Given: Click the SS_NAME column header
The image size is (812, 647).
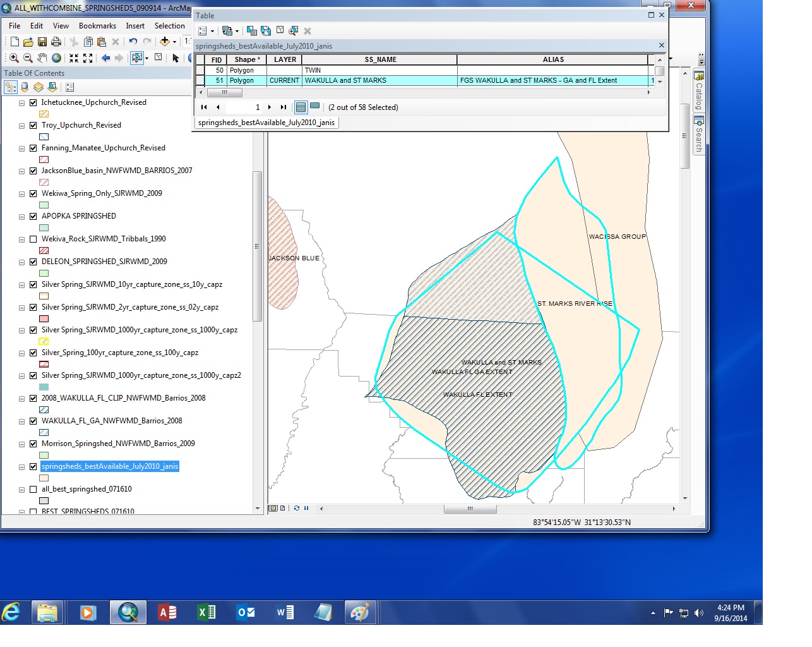Looking at the screenshot, I should tap(380, 59).
